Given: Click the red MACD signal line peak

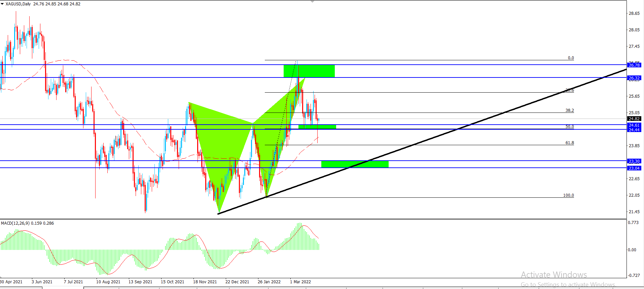Looking at the screenshot, I should pos(302,226).
